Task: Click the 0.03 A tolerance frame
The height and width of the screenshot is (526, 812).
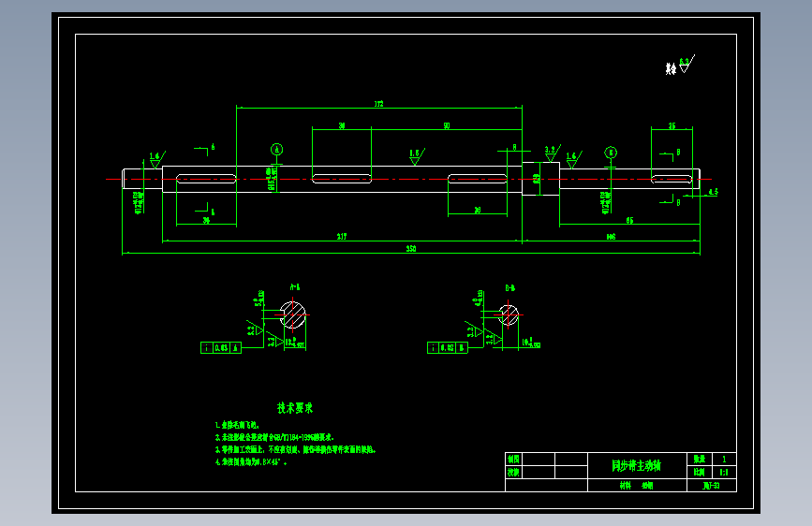Action: click(x=221, y=348)
